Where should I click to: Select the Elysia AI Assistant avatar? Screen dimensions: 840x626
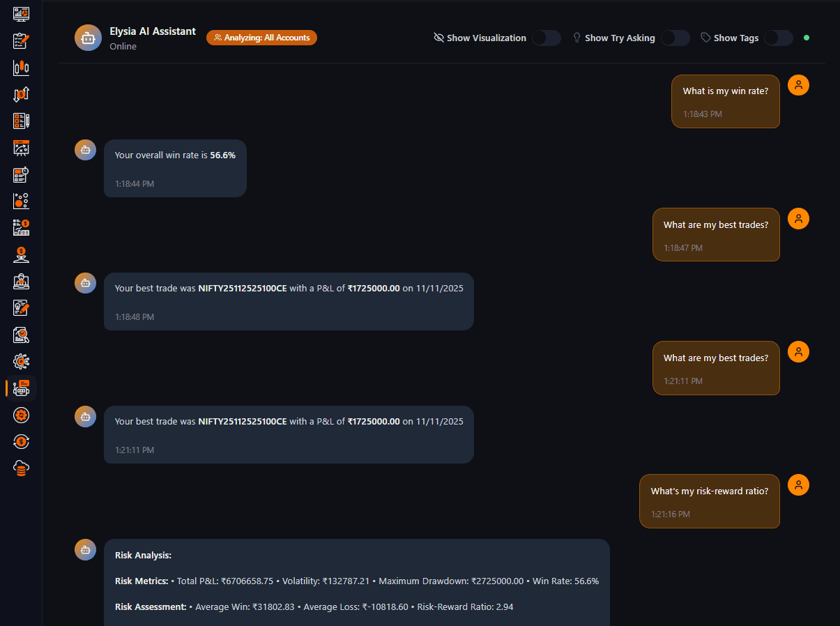coord(87,38)
